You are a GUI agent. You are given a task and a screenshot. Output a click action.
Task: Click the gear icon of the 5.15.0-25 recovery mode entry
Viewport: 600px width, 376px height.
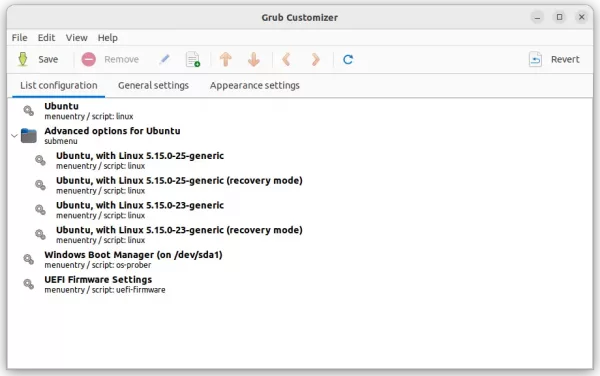pos(40,185)
